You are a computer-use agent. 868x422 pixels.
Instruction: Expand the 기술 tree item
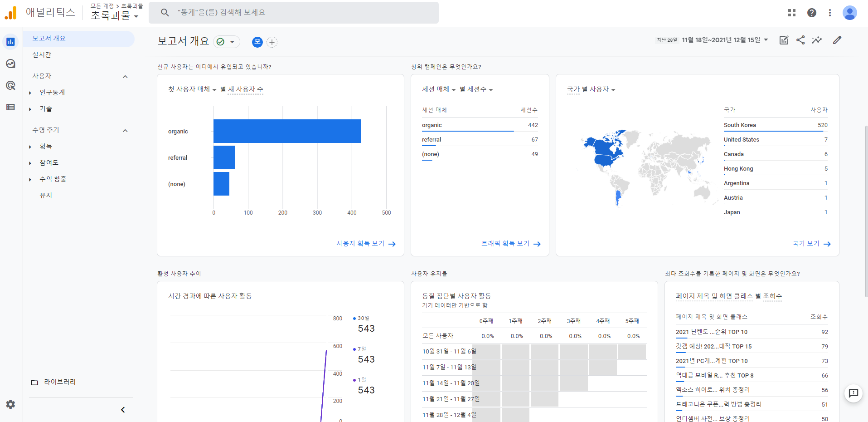click(x=30, y=109)
